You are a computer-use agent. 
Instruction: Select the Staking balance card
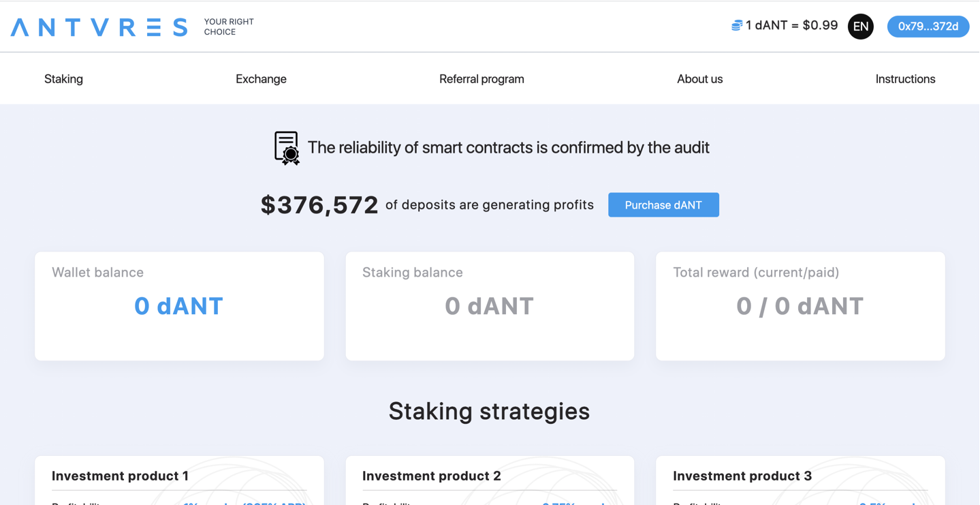click(490, 306)
